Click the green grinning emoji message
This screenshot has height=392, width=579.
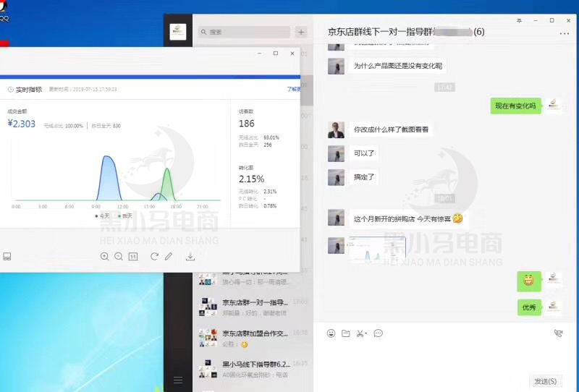(529, 281)
